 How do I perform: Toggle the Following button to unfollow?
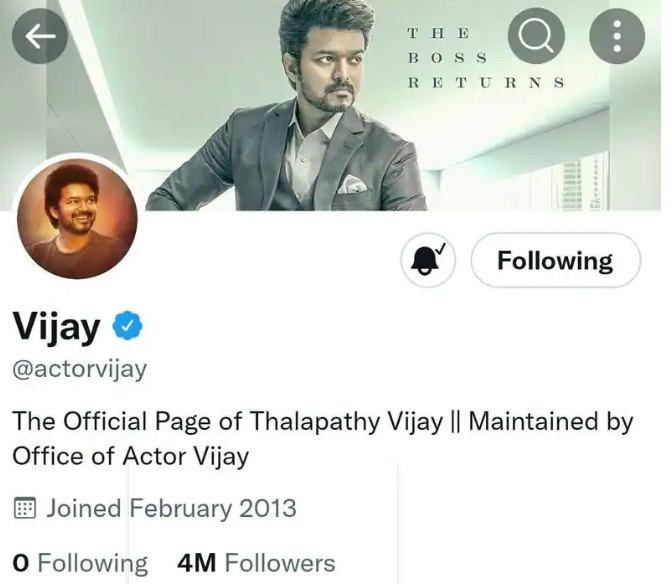coord(556,260)
